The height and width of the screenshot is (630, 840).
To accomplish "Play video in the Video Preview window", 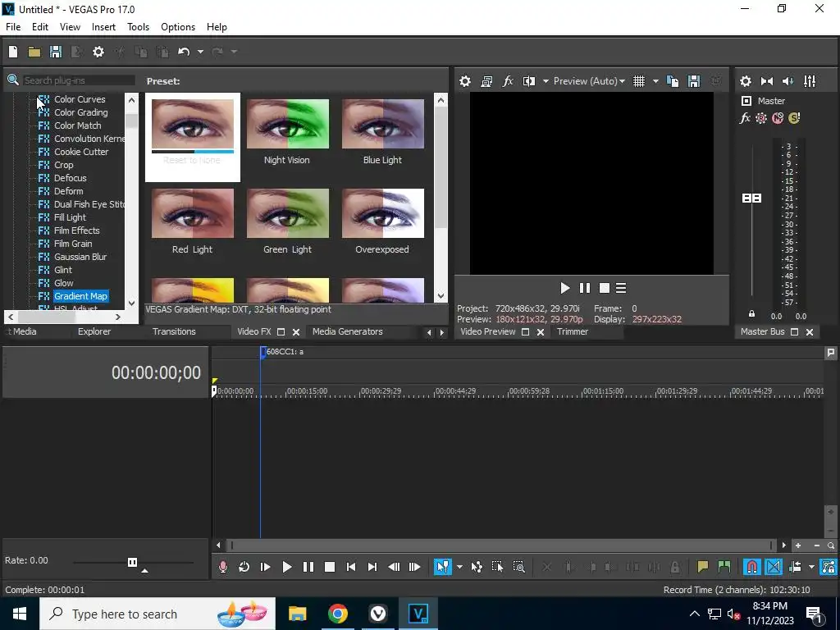I will (564, 288).
